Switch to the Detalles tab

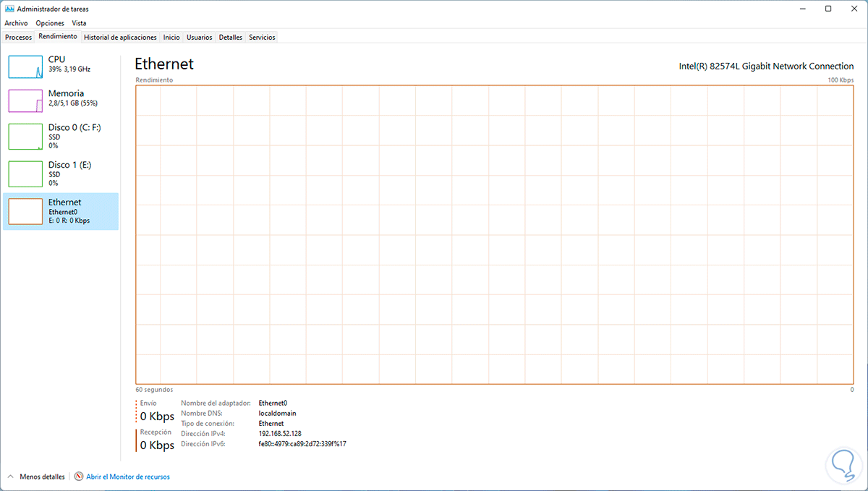[231, 37]
